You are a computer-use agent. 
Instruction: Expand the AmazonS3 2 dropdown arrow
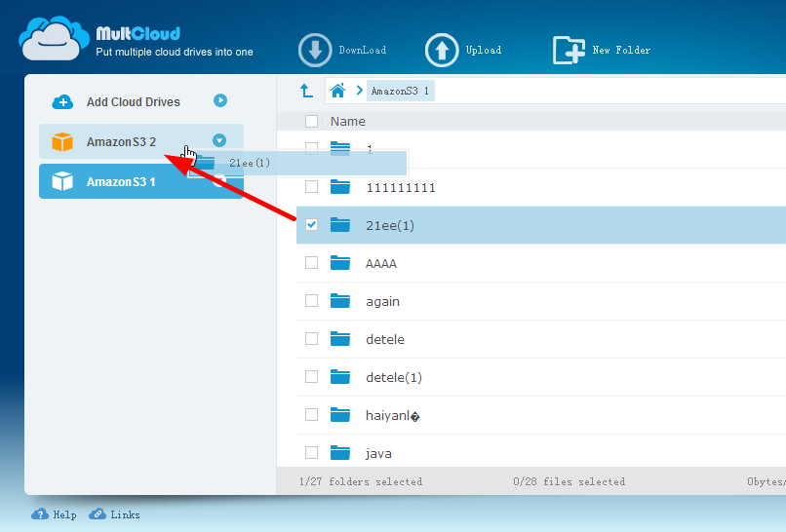coord(219,140)
